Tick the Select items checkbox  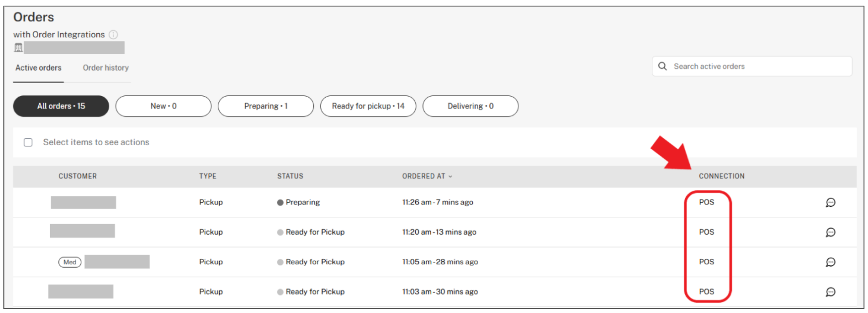[28, 142]
